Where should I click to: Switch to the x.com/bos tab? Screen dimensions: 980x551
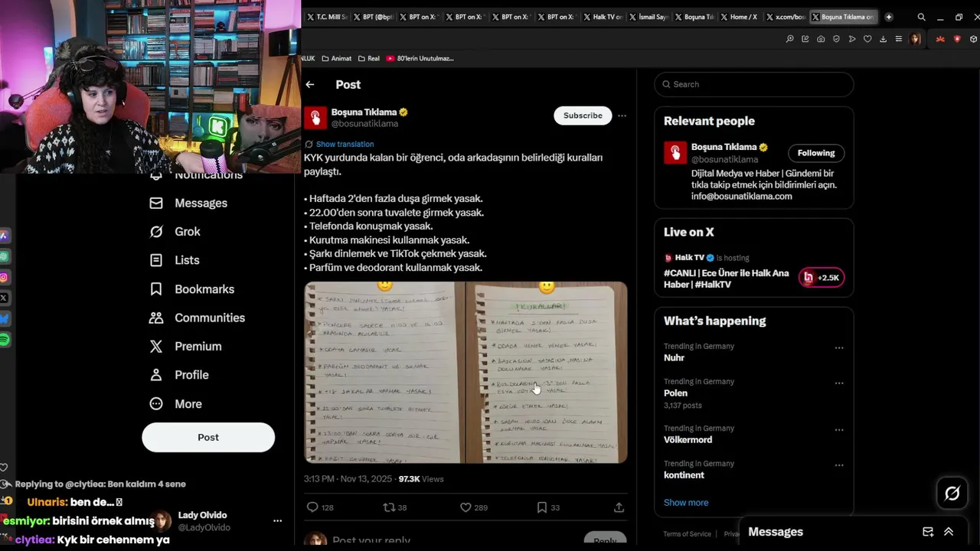point(786,17)
